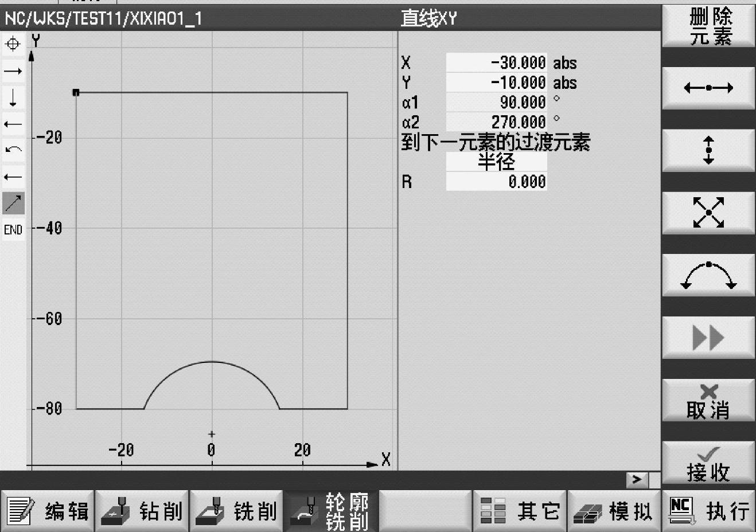Screen dimensions: 756x532
Task: Select the highlighted diagonal line element
Action: [x=13, y=203]
